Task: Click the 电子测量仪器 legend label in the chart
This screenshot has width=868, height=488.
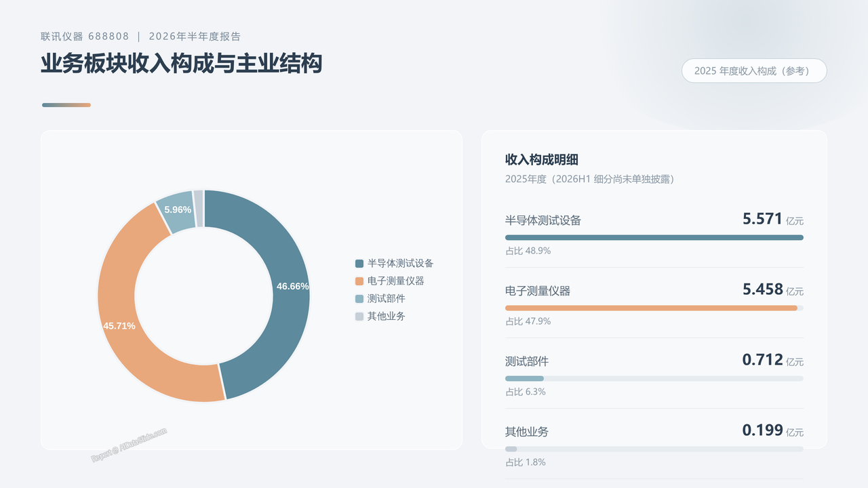Action: 396,281
